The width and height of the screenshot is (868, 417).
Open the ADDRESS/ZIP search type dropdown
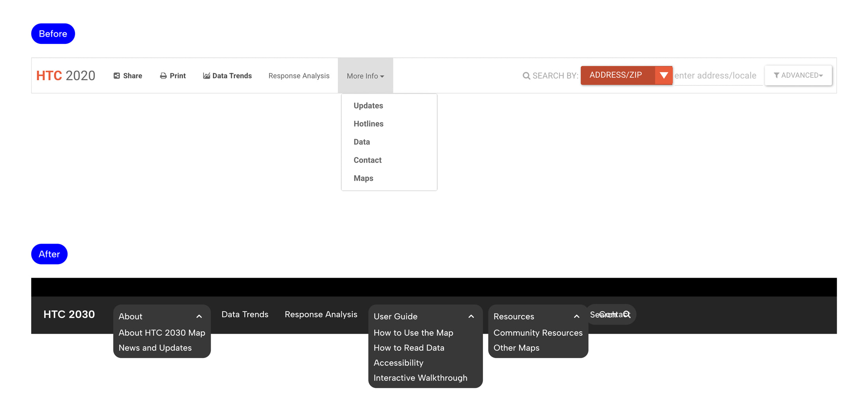pyautogui.click(x=627, y=75)
